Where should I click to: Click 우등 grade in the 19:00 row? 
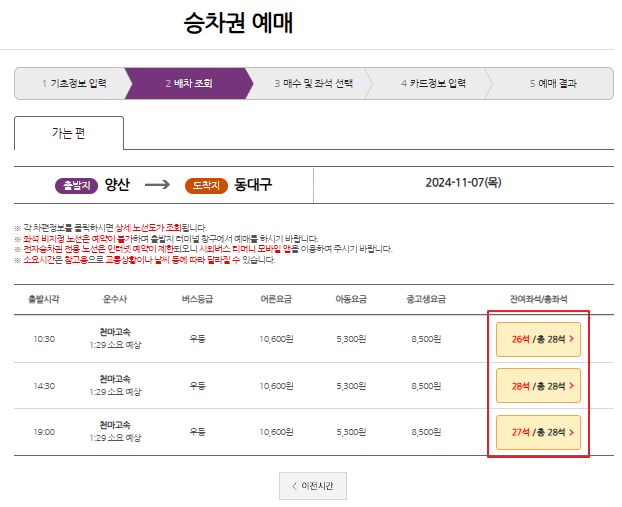197,432
